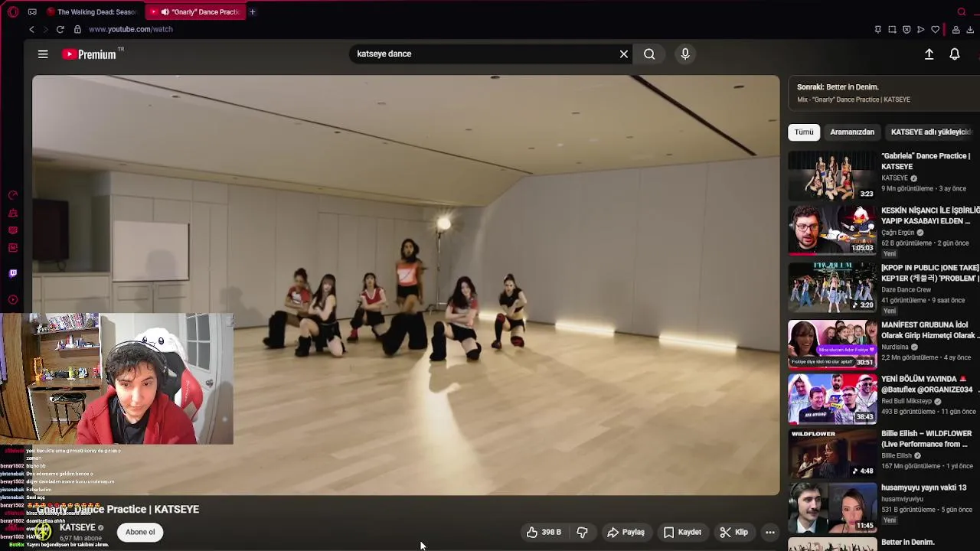The image size is (980, 551).
Task: Bookmark page with the heart icon
Action: [x=935, y=29]
